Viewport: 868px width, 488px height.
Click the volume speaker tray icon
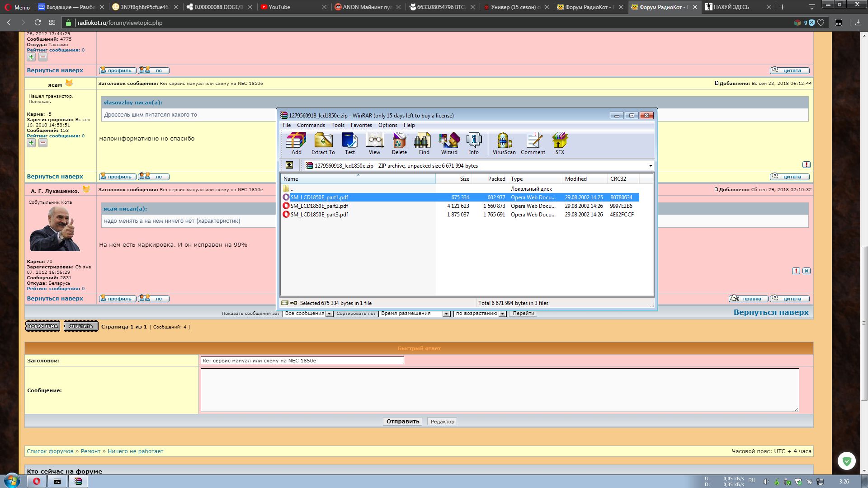[765, 482]
